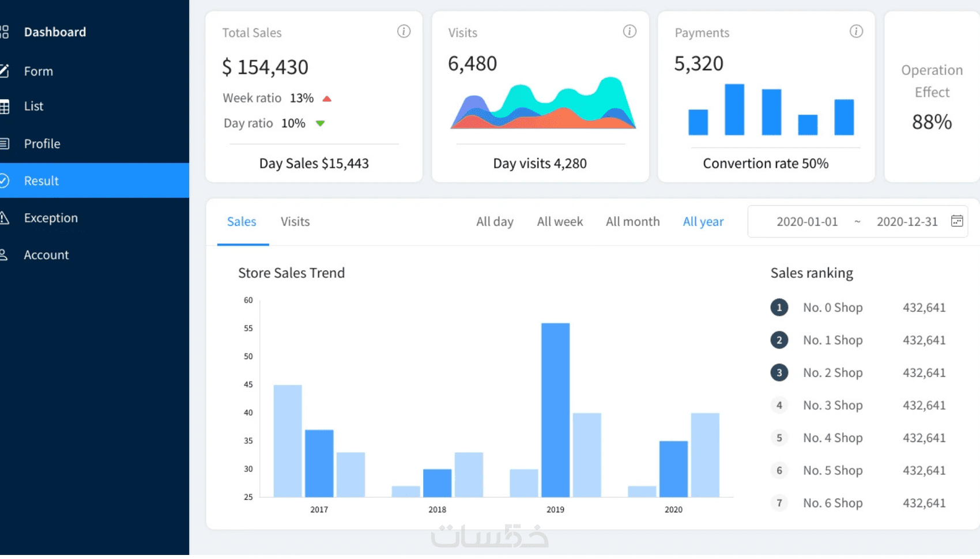Switch to the Sales tab

(x=242, y=222)
